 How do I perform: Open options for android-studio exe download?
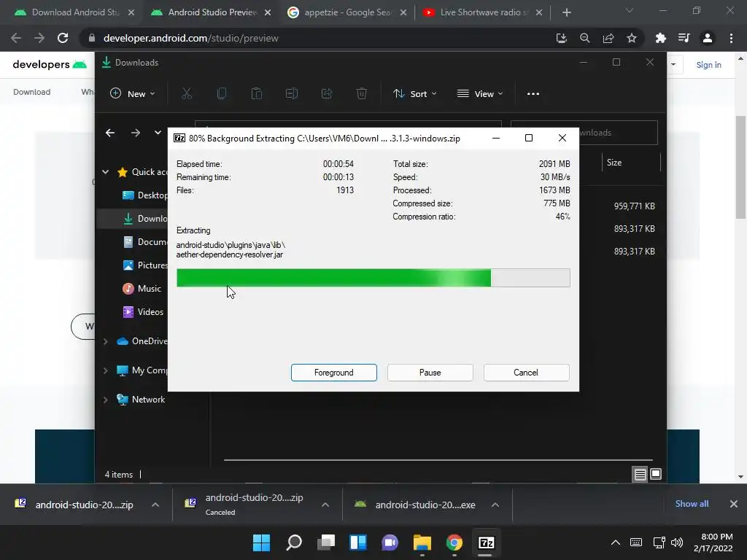(495, 505)
